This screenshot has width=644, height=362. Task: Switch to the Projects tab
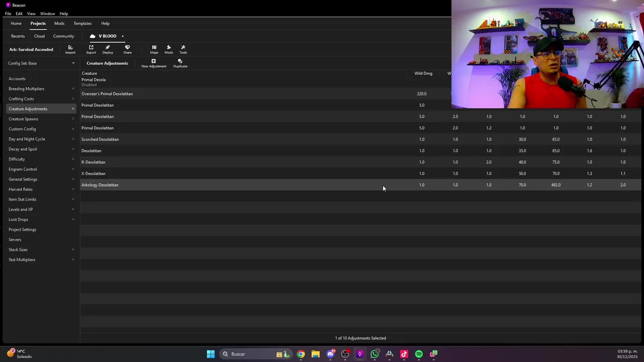(x=38, y=24)
